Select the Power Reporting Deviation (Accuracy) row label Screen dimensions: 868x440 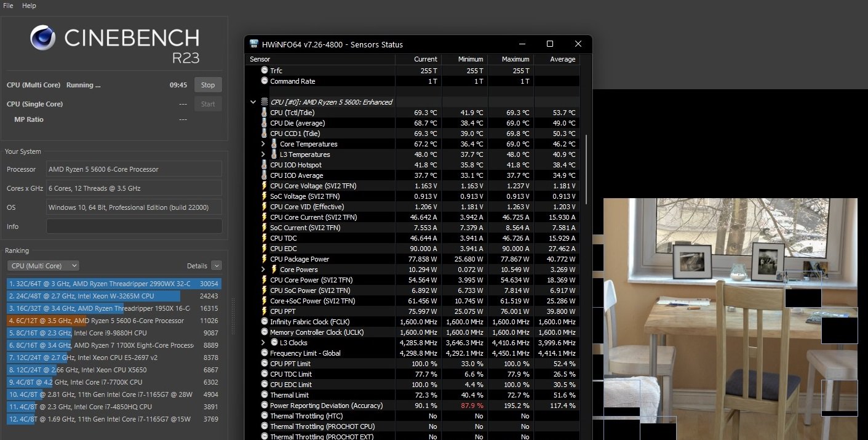(x=326, y=406)
